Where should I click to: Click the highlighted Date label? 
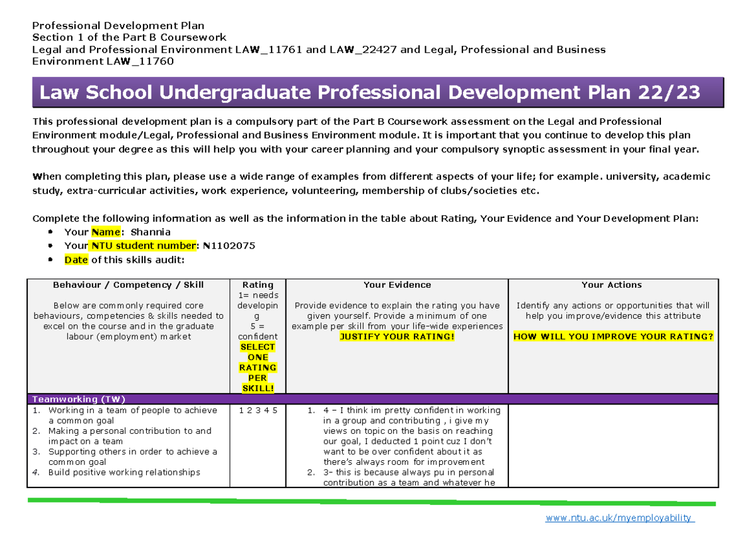[x=76, y=259]
